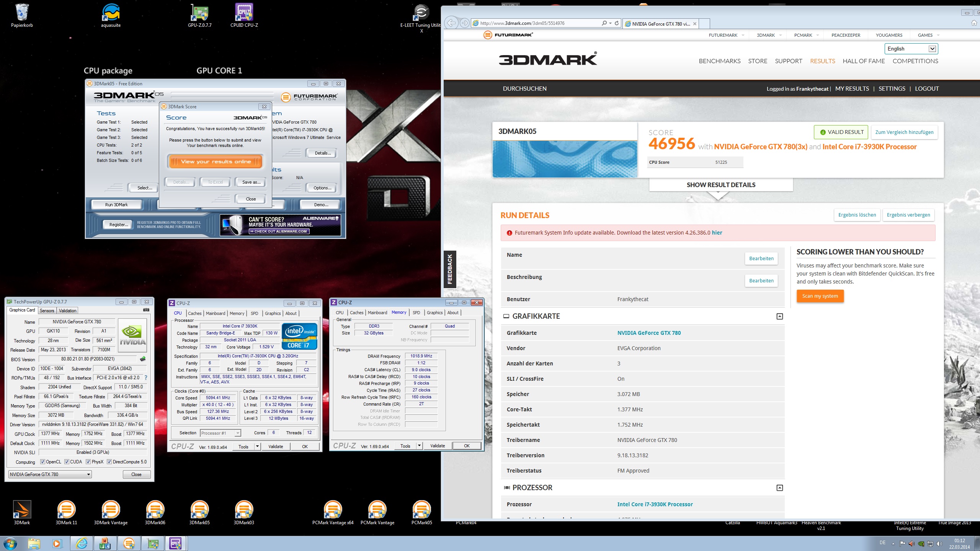The width and height of the screenshot is (980, 551).
Task: Click the browser home icon
Action: pos(974,23)
